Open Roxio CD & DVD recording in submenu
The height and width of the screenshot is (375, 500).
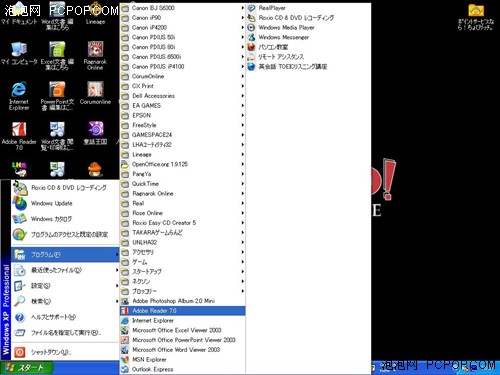click(308, 17)
